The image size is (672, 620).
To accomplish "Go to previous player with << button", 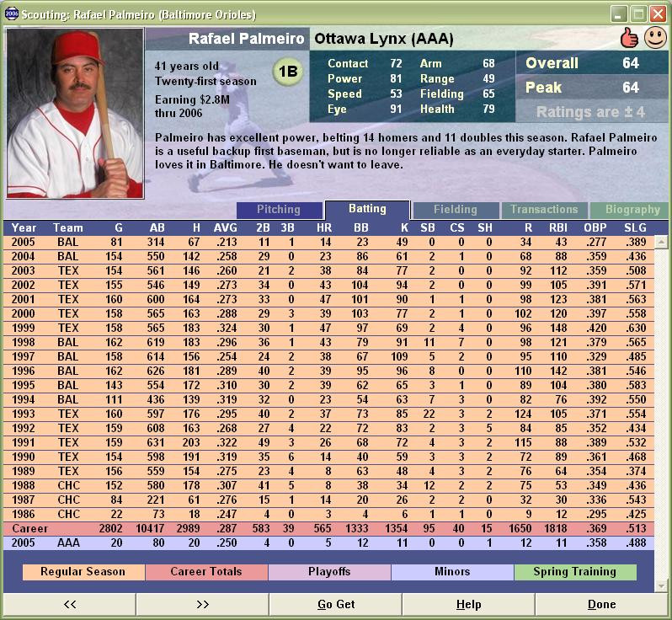I will (x=70, y=604).
